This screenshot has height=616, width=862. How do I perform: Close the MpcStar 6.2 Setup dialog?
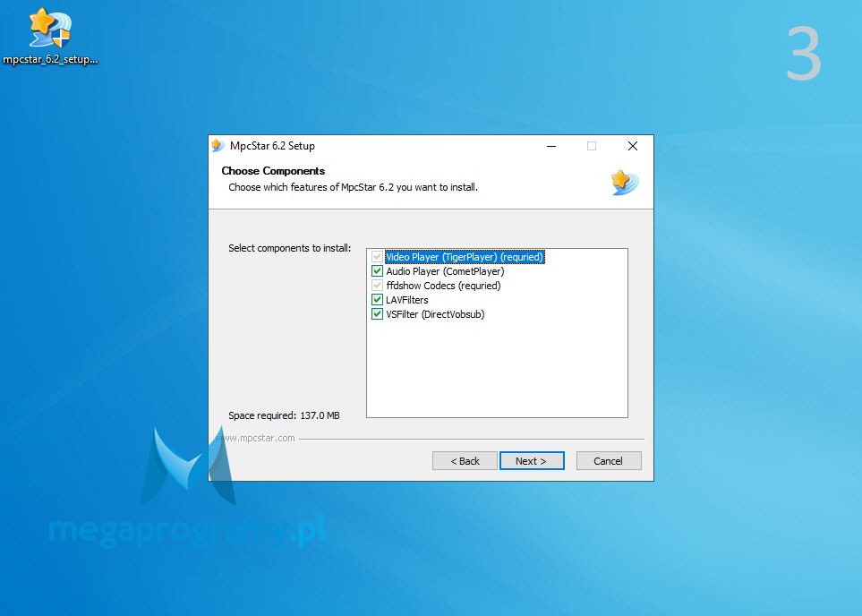tap(632, 146)
